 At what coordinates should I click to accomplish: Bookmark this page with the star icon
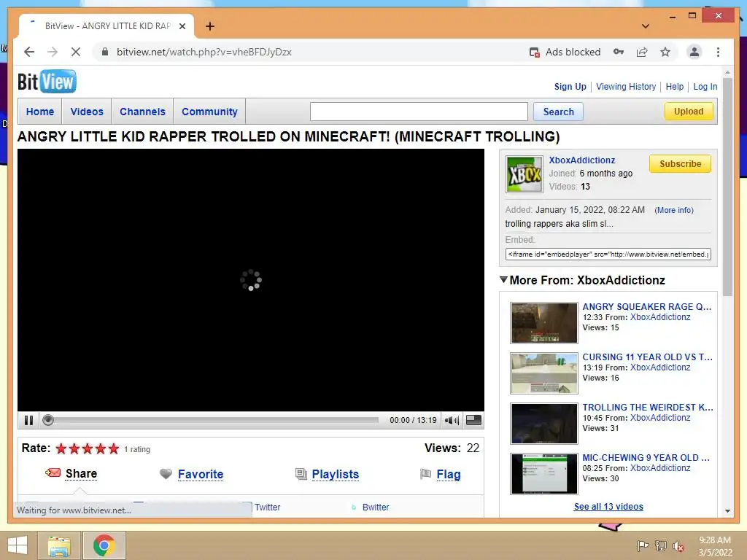665,52
